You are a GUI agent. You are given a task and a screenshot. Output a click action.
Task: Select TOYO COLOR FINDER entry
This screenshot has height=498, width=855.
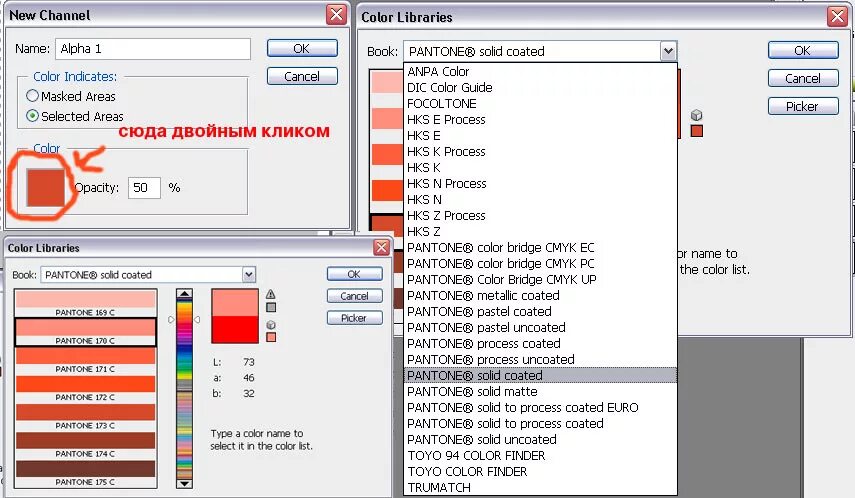point(540,471)
